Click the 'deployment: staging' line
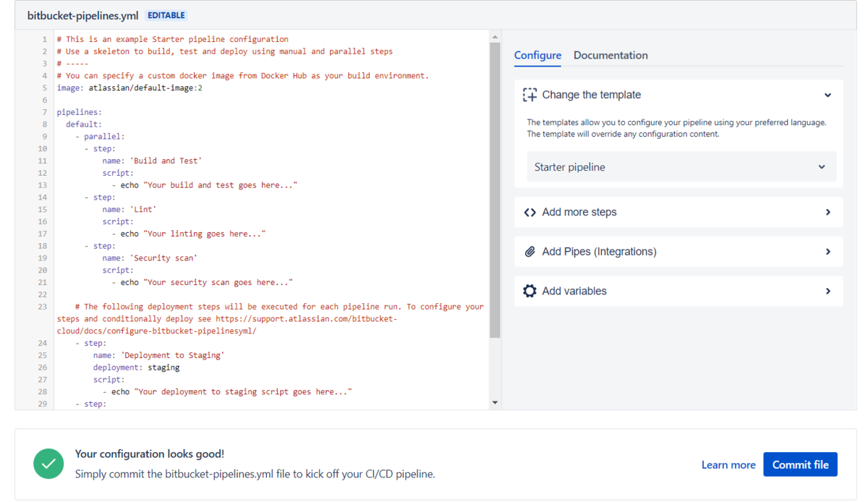The width and height of the screenshot is (868, 502). point(136,367)
